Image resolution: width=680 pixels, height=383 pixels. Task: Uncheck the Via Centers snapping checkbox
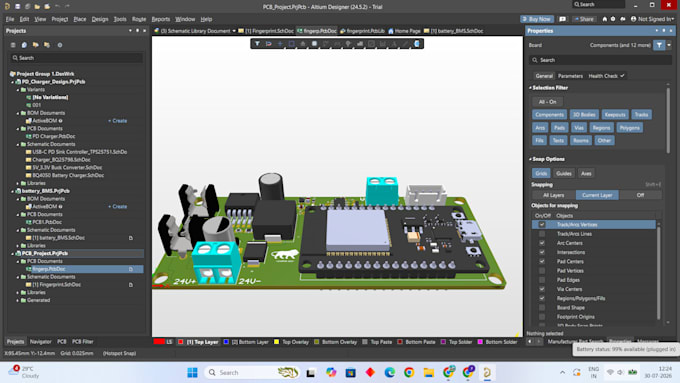[x=542, y=289]
